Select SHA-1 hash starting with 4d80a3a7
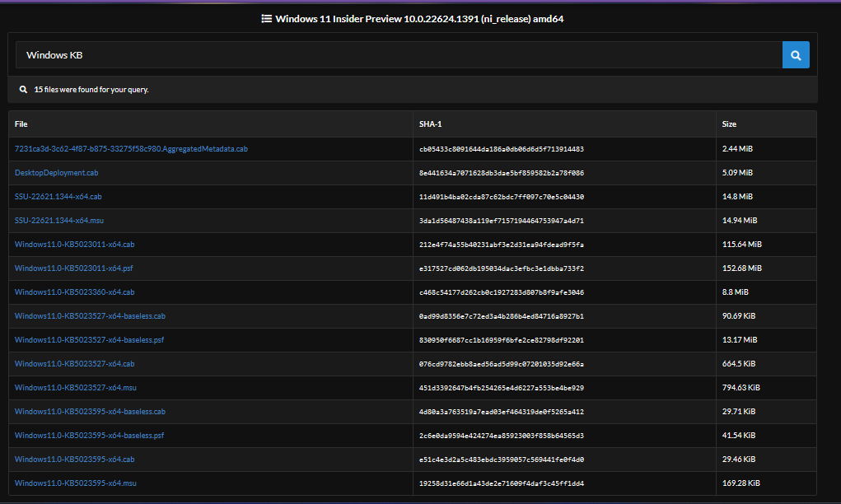841x504 pixels. 502,411
